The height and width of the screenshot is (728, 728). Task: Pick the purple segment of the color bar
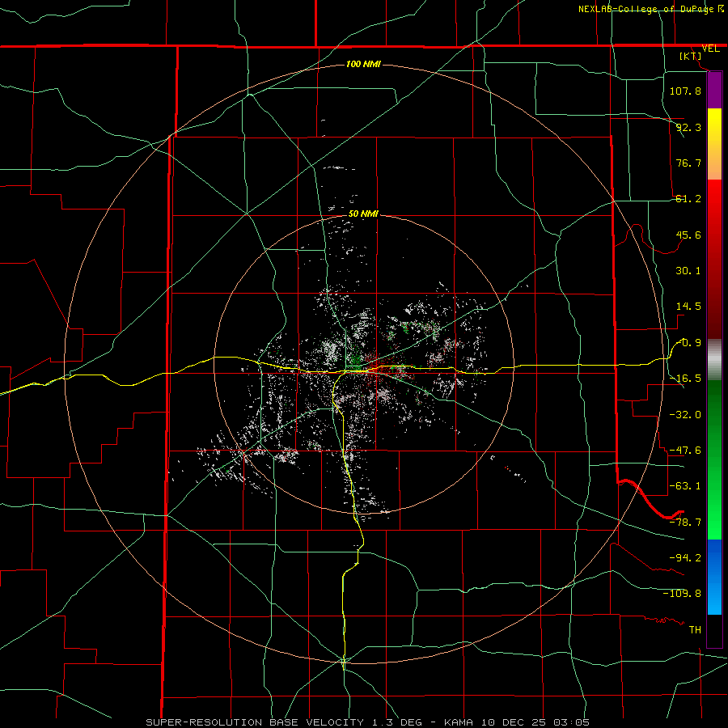coord(714,90)
